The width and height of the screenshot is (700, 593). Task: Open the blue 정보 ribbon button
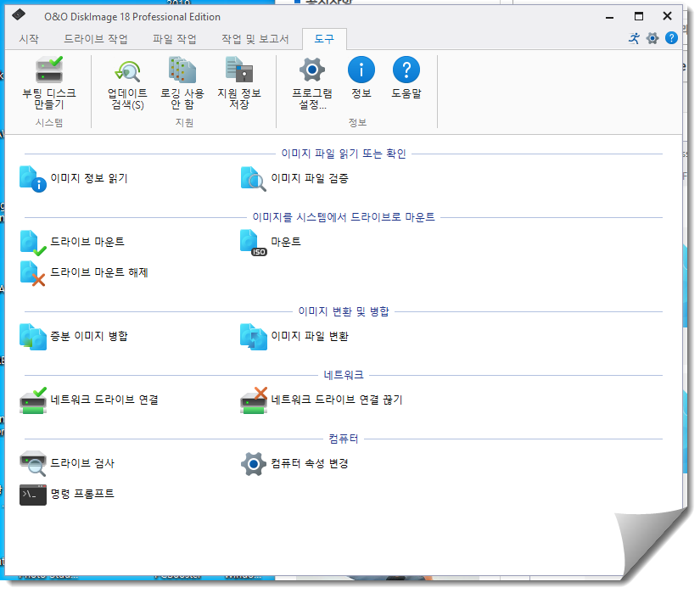coord(361,78)
